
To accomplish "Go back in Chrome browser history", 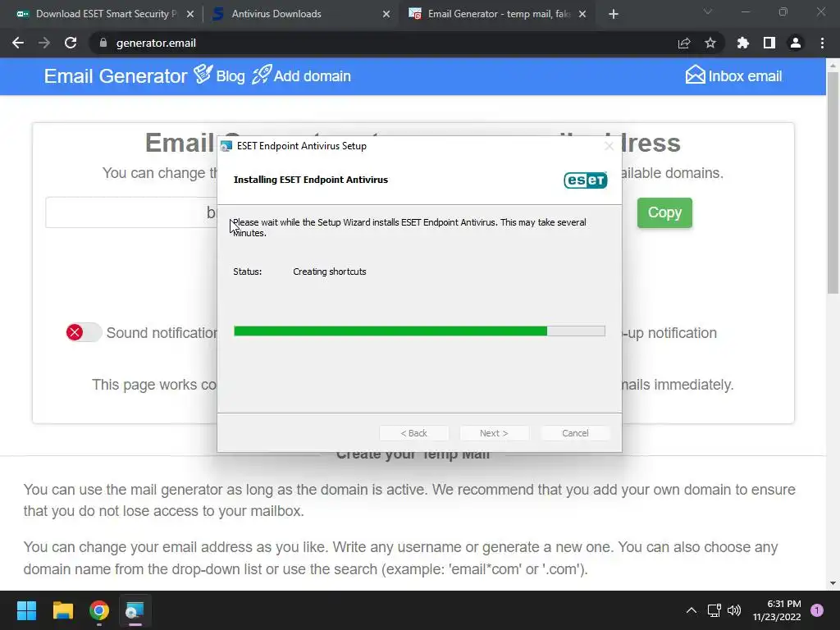I will click(18, 43).
